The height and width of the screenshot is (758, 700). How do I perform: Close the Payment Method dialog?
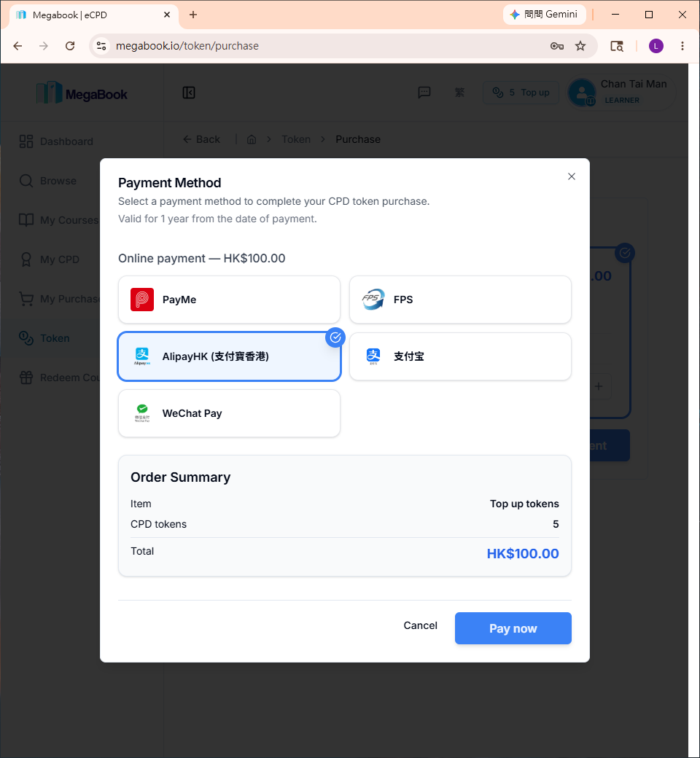572,176
